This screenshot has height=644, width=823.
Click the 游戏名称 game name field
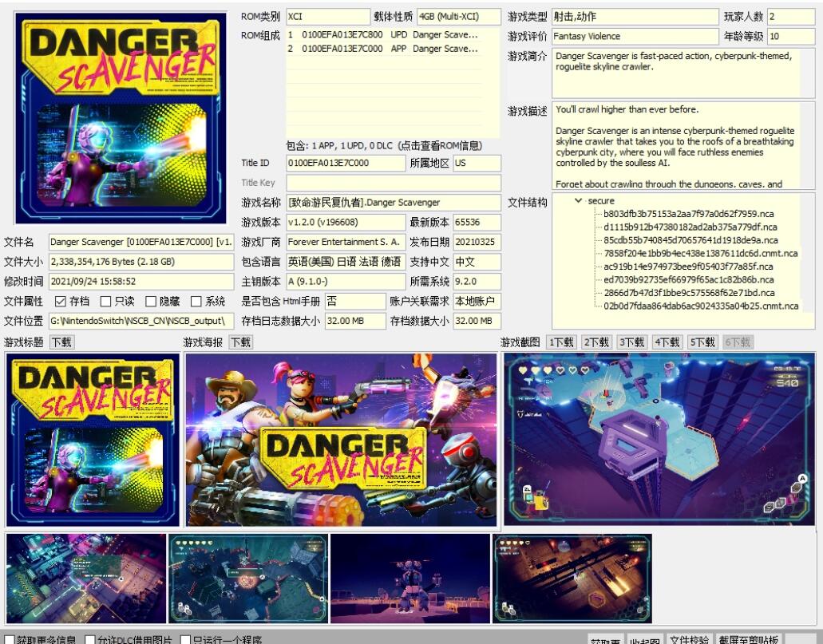pos(393,202)
